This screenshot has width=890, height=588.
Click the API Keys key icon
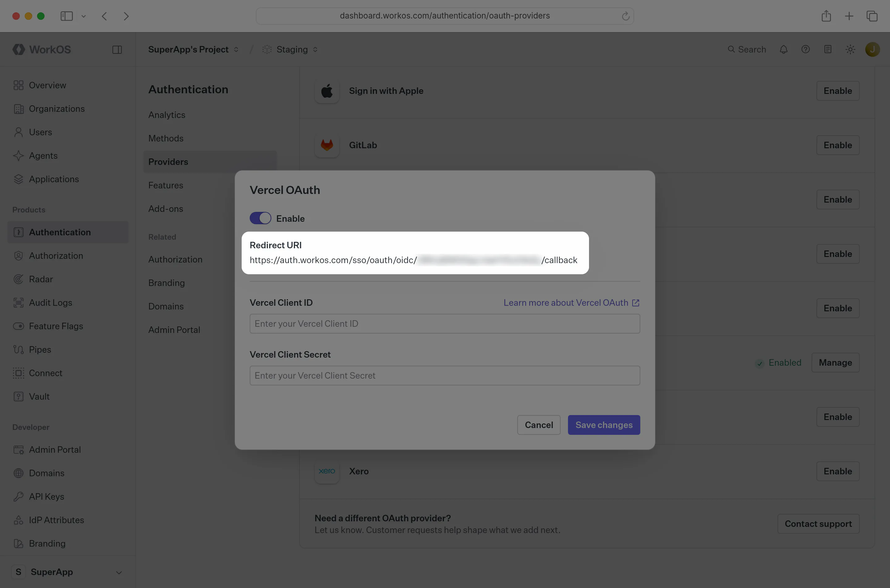pos(18,497)
